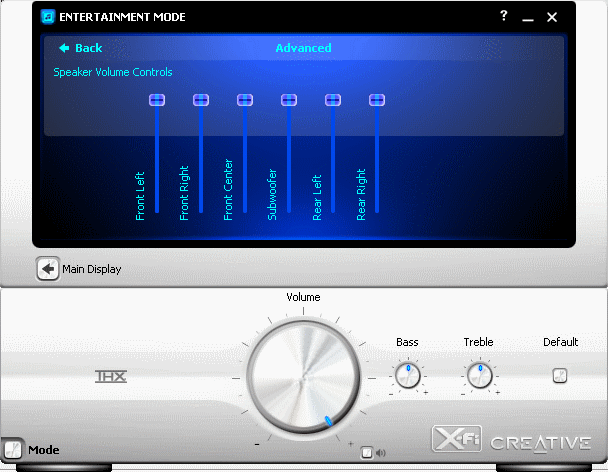The image size is (608, 472).
Task: Click the Treble knob
Action: click(480, 375)
